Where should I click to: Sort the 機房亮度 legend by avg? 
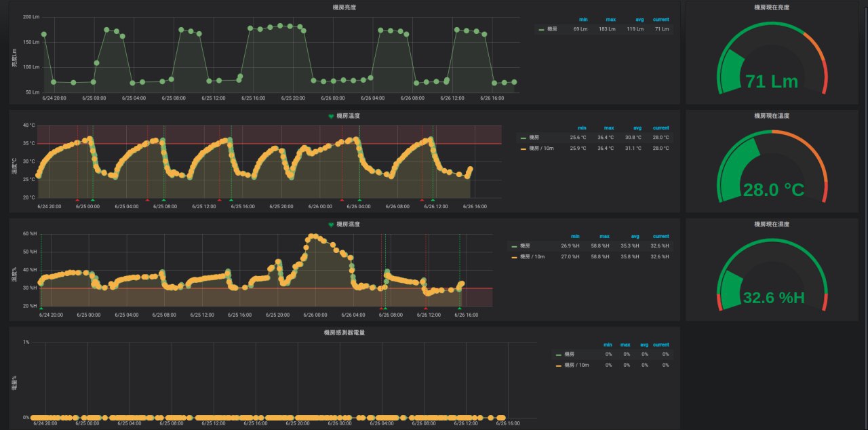tap(639, 20)
